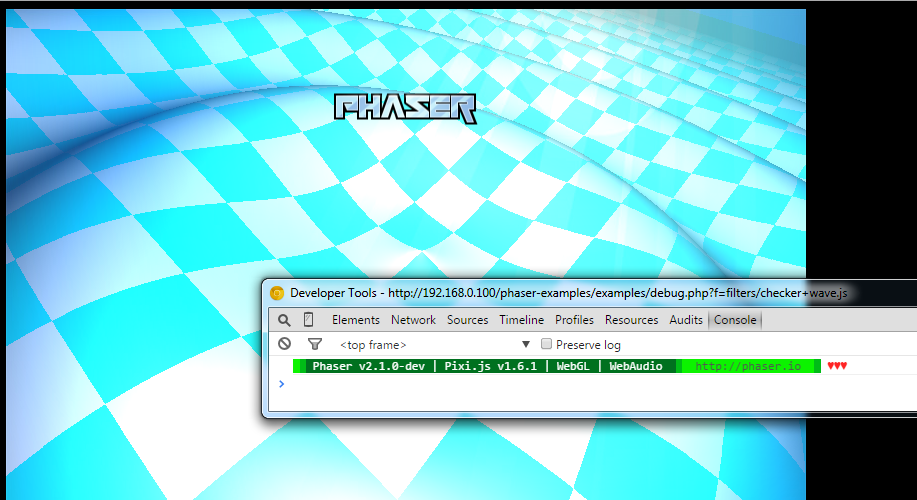Image resolution: width=917 pixels, height=500 pixels.
Task: Open the console filter funnel icon
Action: click(x=315, y=344)
